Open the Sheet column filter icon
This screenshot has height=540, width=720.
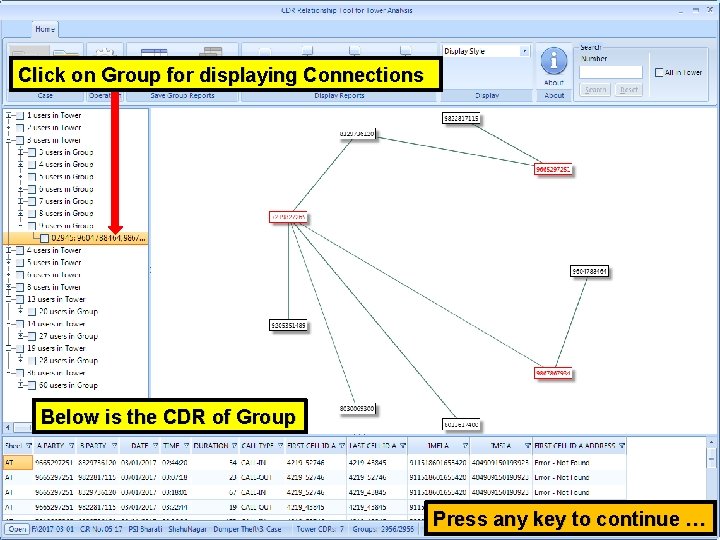click(29, 445)
